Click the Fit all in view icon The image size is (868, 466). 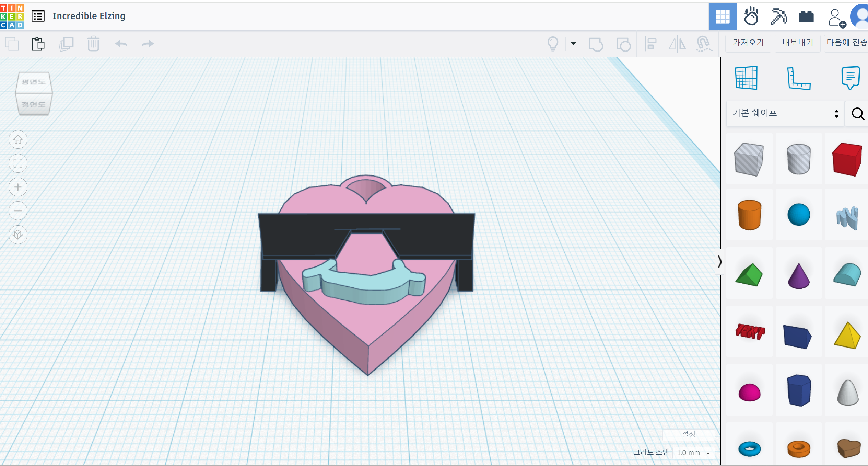pyautogui.click(x=18, y=163)
